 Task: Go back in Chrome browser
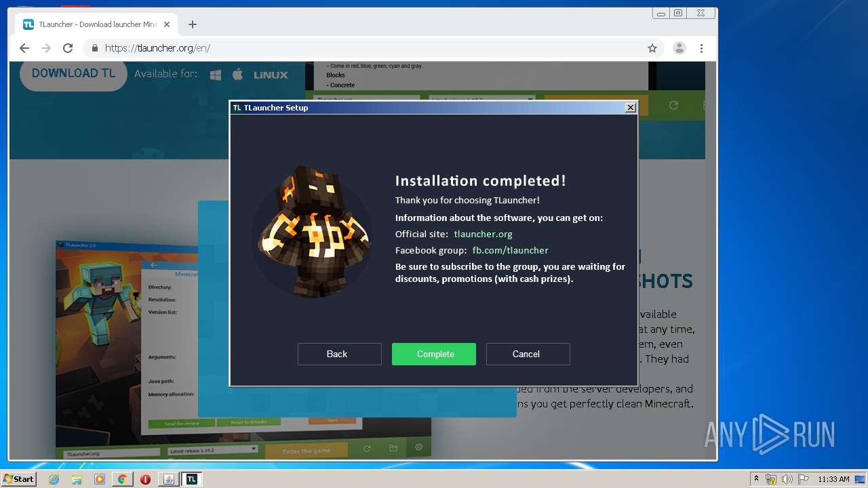point(24,48)
